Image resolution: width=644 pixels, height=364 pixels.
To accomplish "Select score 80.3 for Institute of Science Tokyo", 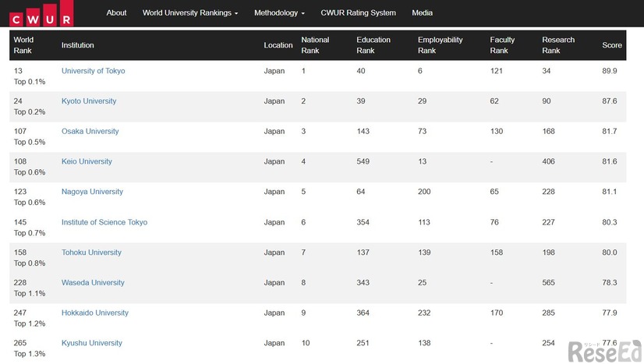I will click(610, 222).
